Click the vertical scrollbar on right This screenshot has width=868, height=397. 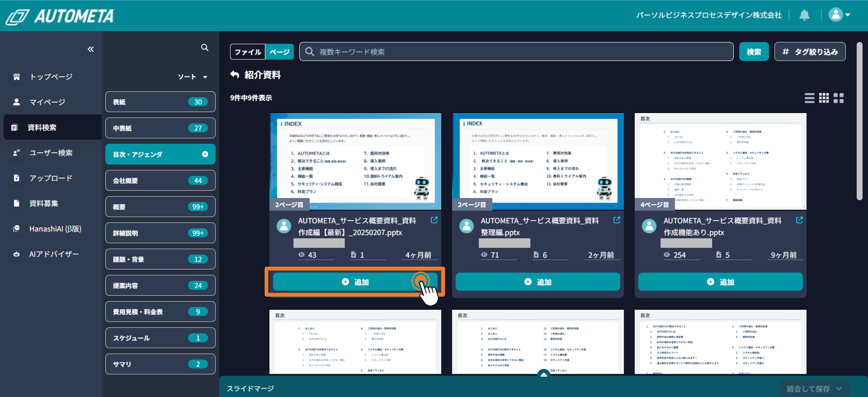(860, 121)
